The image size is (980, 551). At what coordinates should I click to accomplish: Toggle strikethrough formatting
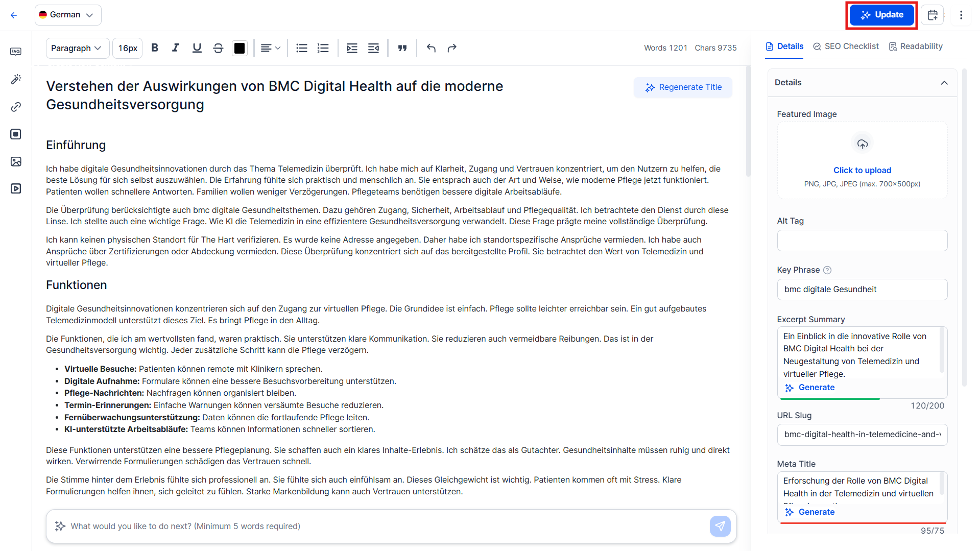pos(218,48)
